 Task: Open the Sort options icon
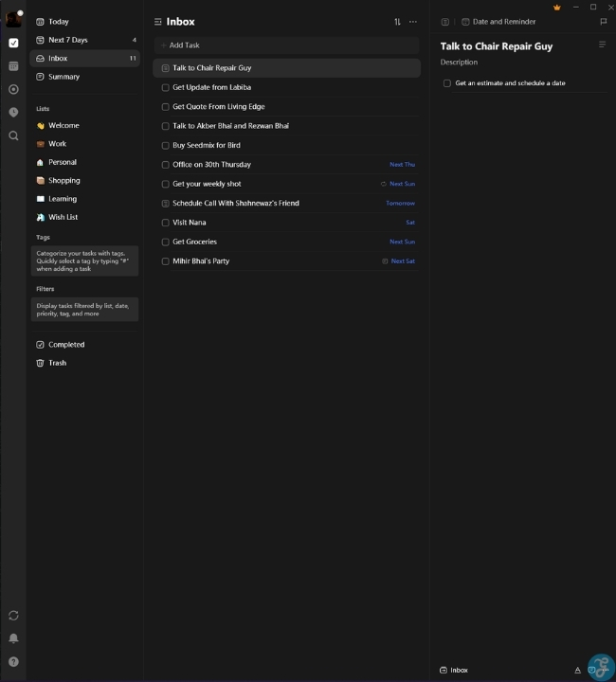pyautogui.click(x=397, y=22)
